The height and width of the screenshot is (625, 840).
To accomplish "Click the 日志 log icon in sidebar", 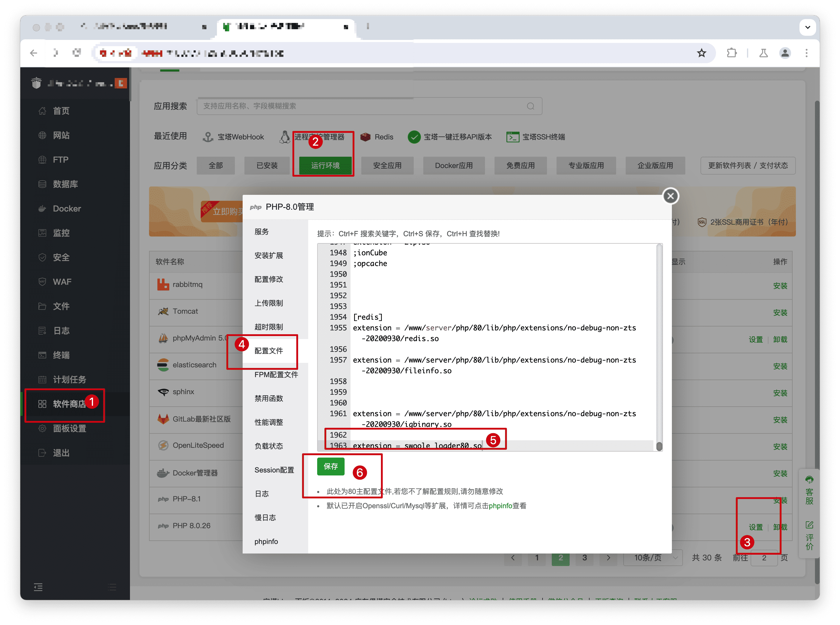I will click(42, 331).
